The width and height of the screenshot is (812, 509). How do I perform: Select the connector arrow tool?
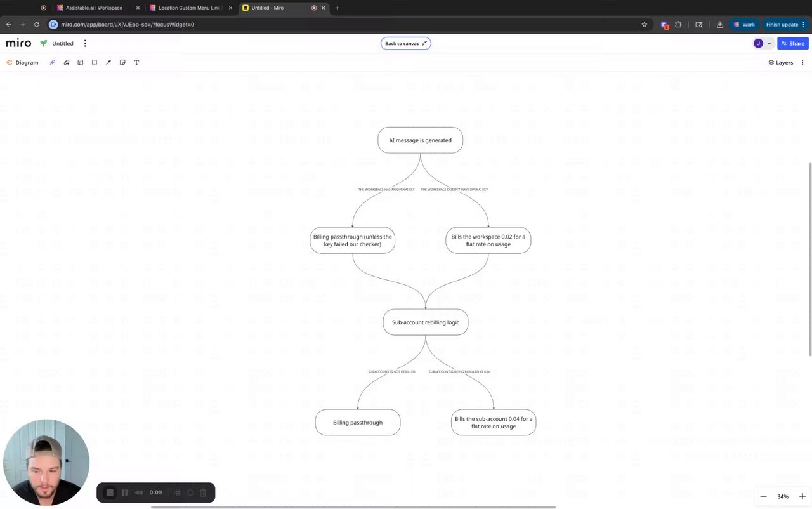108,62
